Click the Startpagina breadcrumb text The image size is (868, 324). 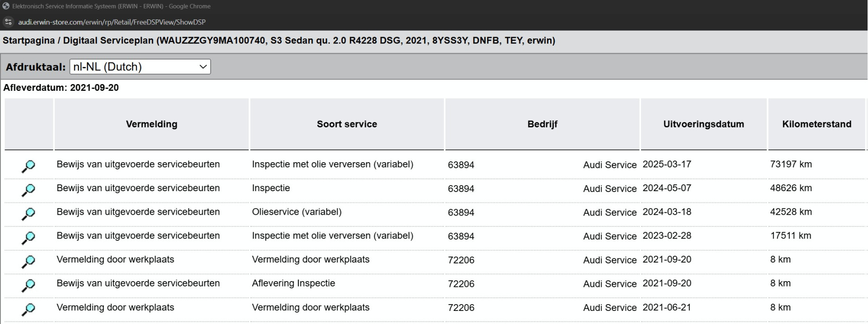[x=28, y=41]
